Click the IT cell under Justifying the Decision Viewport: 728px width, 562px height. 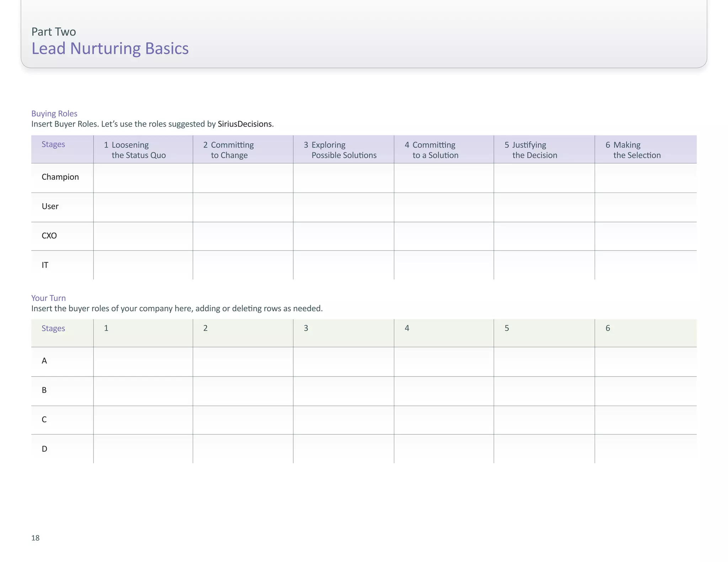[544, 265]
